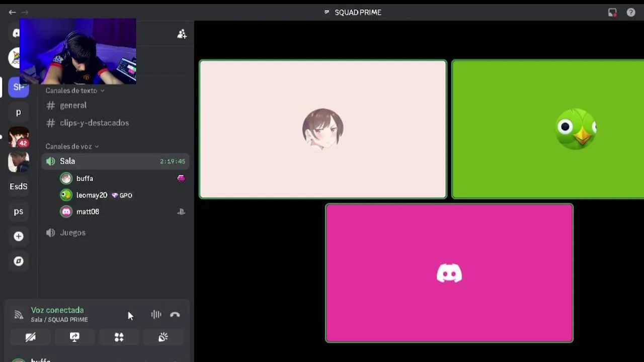Disconnect from voice with the phone icon
Screen dimensions: 644x362
[175, 315]
